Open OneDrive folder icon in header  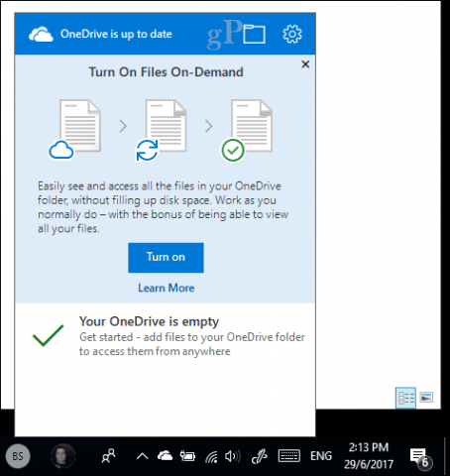(x=254, y=34)
